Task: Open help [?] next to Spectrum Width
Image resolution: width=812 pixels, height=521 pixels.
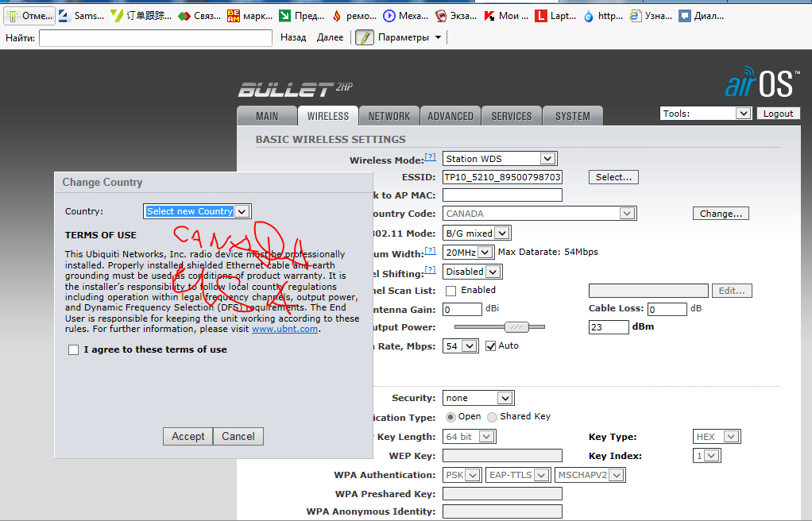Action: [x=431, y=251]
